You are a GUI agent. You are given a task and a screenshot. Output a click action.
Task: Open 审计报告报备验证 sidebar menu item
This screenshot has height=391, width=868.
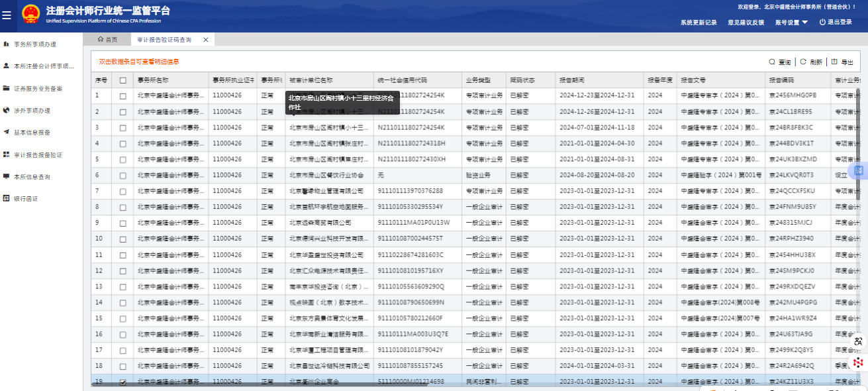38,155
